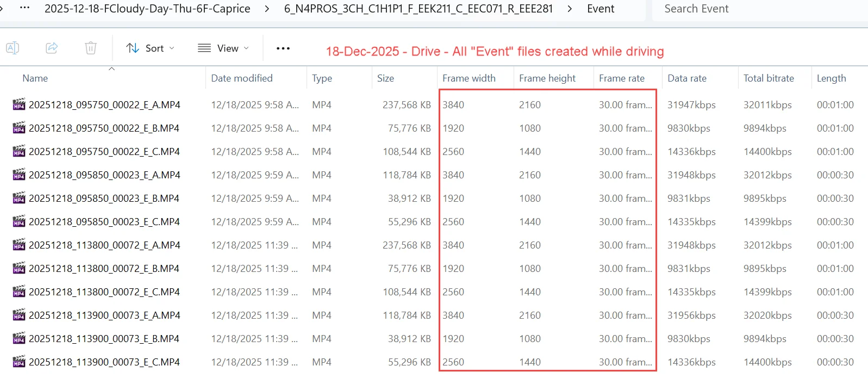
Task: Select file name 20251218_095750_00022_E_A.MP4
Action: [104, 105]
